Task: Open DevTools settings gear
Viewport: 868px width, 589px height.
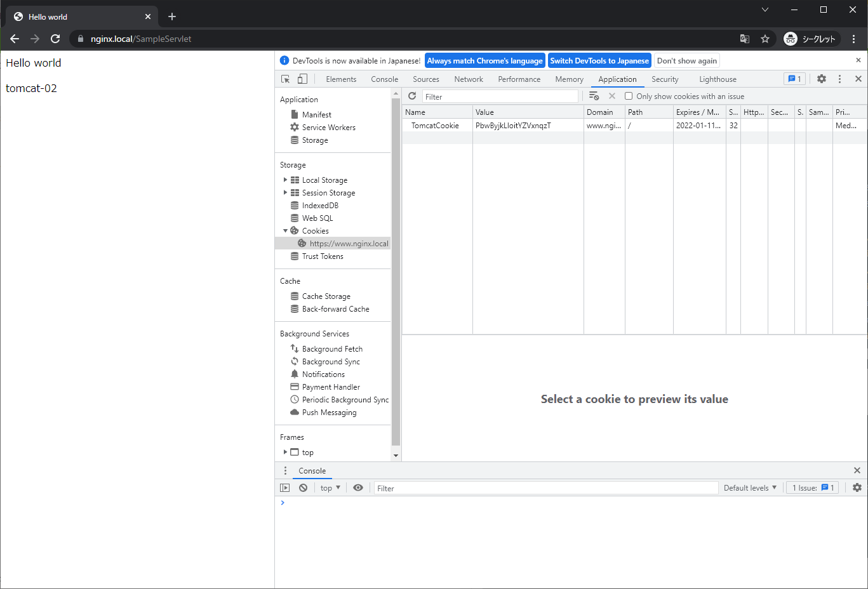Action: (x=822, y=79)
